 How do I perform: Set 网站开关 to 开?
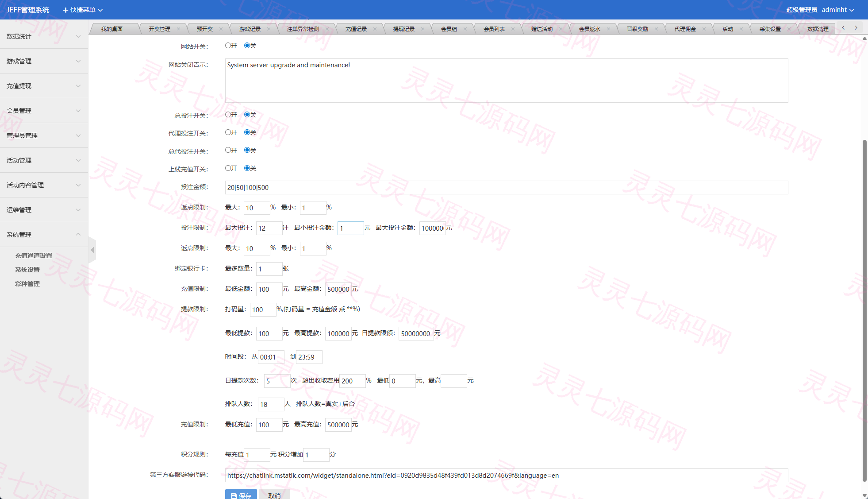pyautogui.click(x=228, y=46)
